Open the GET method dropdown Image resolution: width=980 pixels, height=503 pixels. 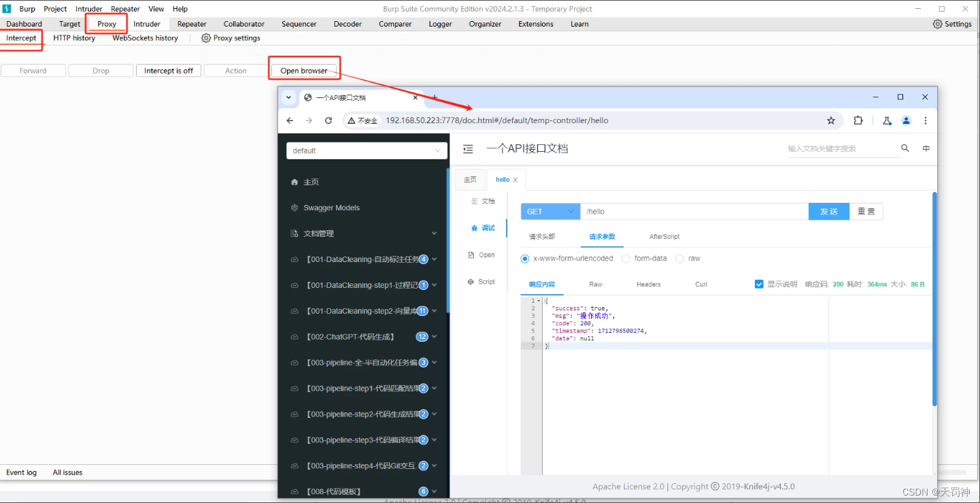click(x=550, y=212)
